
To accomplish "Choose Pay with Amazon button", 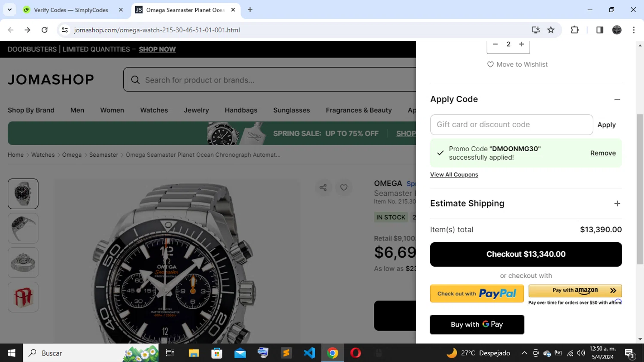I will pyautogui.click(x=575, y=291).
